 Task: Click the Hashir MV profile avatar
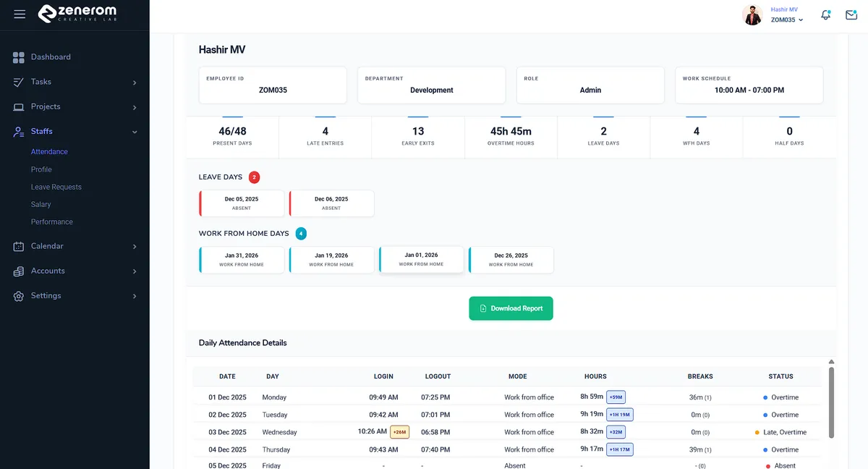point(752,14)
